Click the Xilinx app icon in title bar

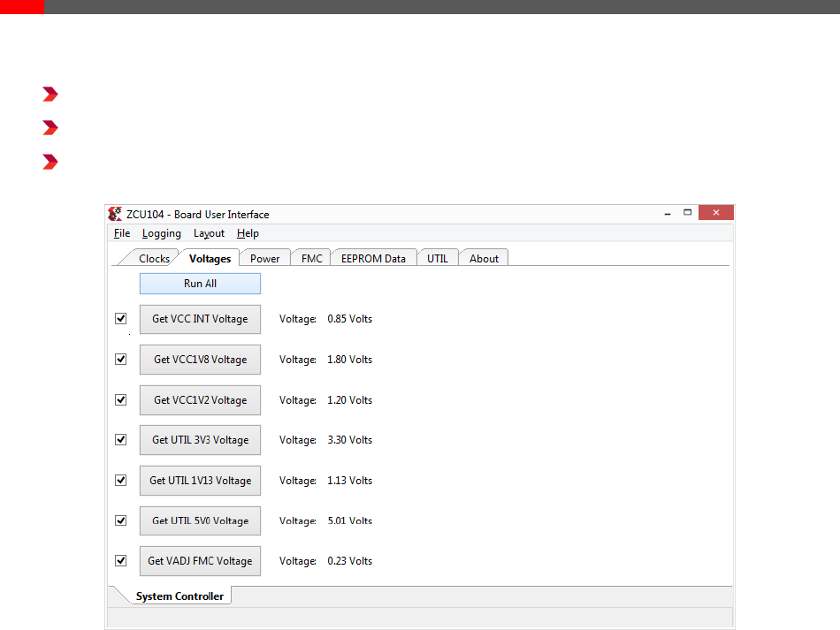click(114, 214)
